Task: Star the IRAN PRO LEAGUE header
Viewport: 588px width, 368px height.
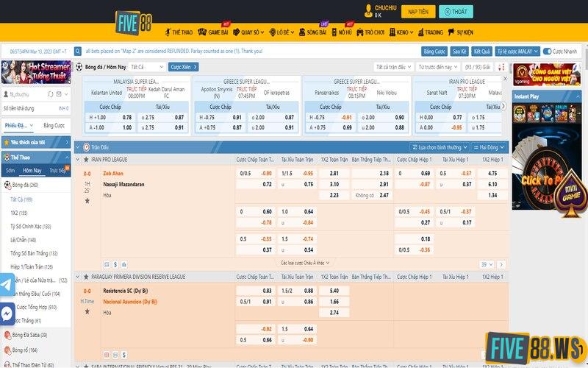Action: pos(86,160)
